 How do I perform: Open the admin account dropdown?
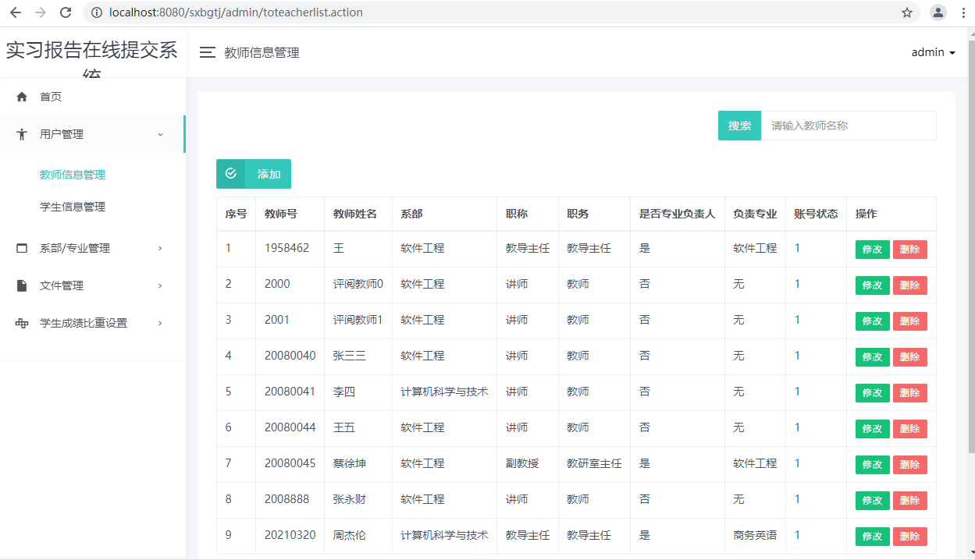[x=933, y=52]
